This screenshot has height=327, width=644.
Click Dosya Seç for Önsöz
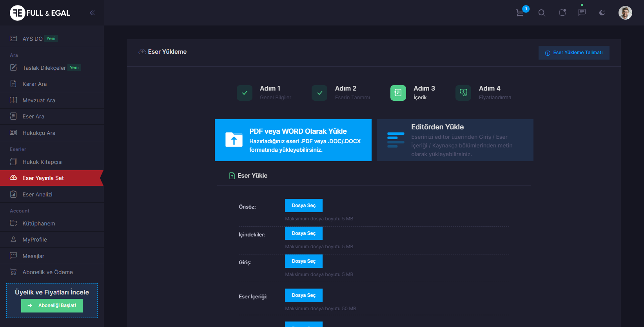coord(303,205)
